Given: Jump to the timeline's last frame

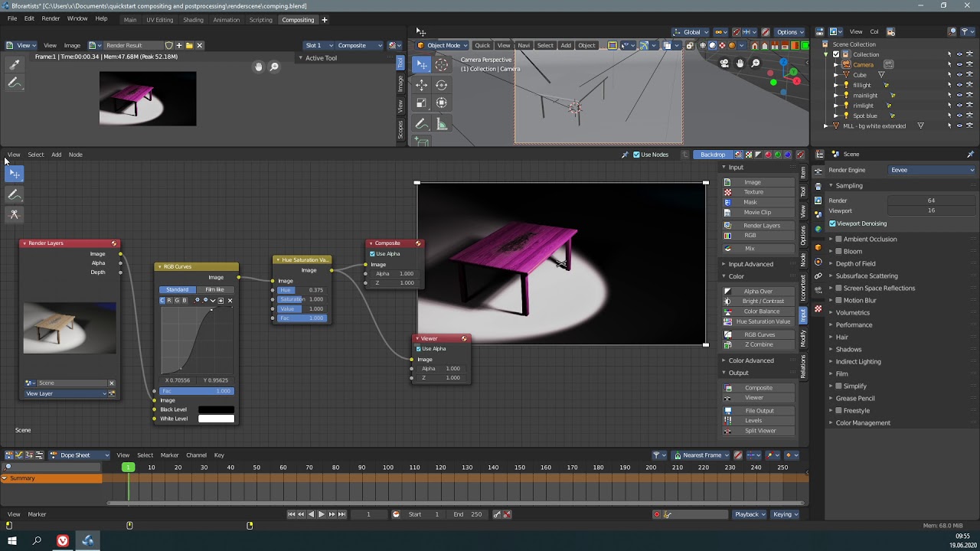Looking at the screenshot, I should [341, 514].
